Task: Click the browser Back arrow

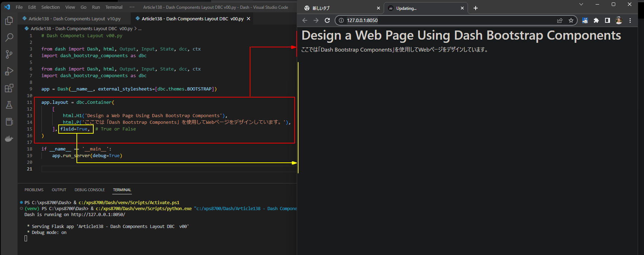Action: pos(305,20)
